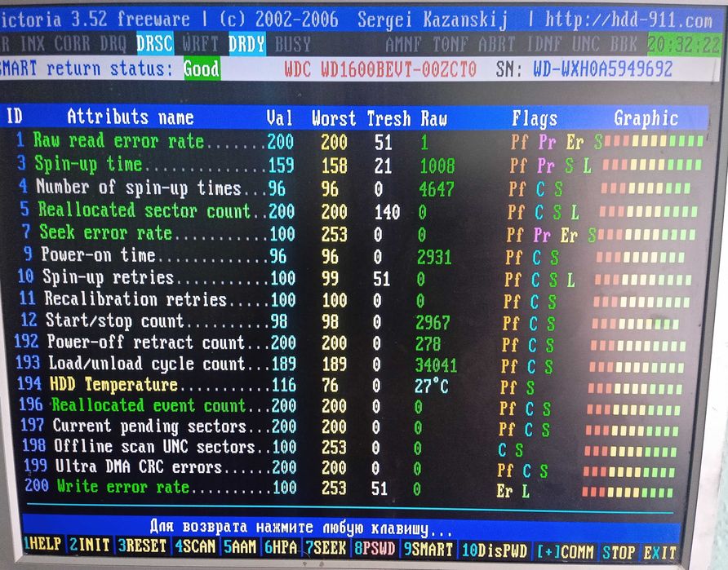
Task: Click raw value 278 for power-off retract
Action: pyautogui.click(x=428, y=344)
